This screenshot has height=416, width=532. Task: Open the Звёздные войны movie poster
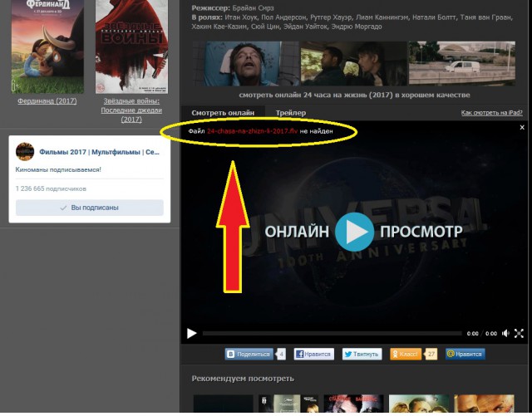(x=131, y=46)
